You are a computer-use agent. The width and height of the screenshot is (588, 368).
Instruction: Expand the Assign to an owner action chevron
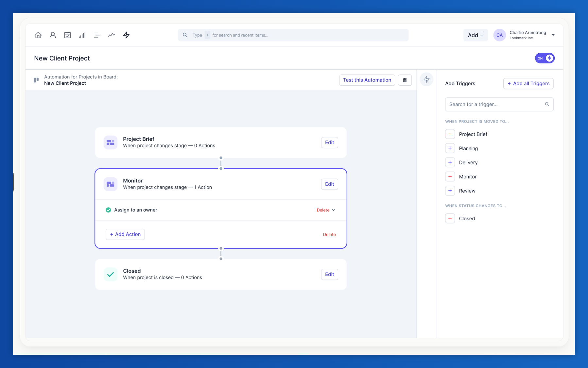tap(334, 210)
